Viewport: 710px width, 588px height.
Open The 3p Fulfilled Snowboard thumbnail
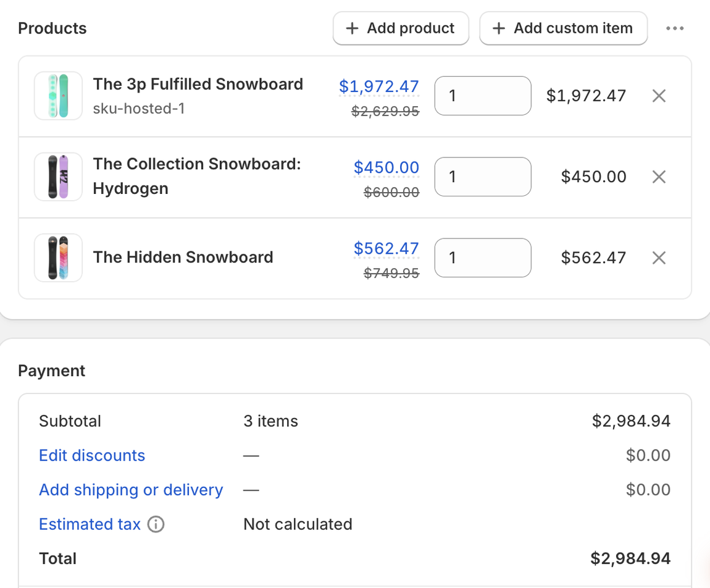pos(59,96)
